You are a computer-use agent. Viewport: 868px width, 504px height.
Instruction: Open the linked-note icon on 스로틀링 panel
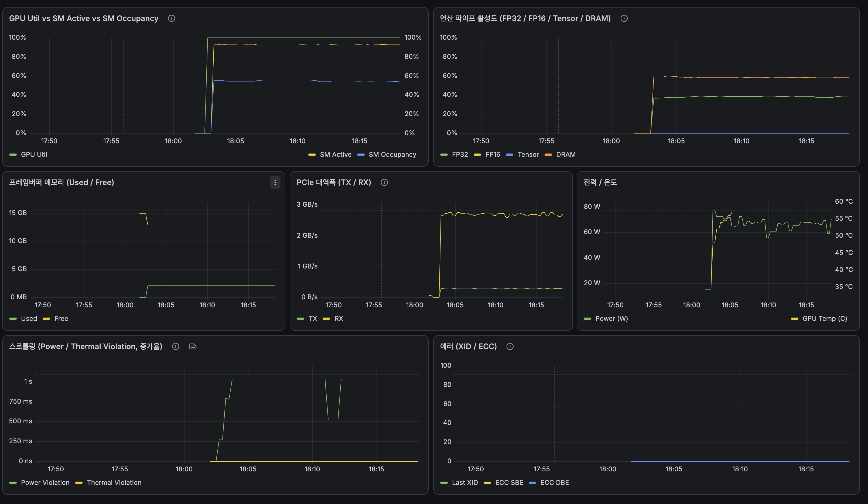193,346
